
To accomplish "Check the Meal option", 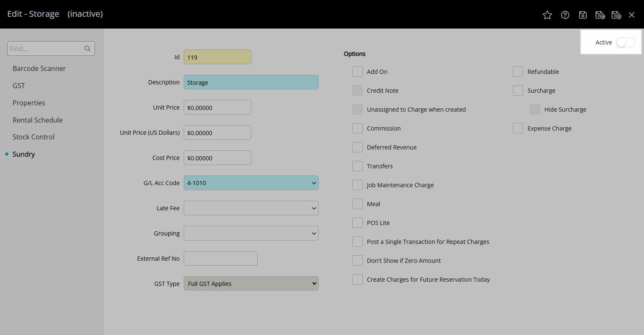I will click(x=357, y=204).
